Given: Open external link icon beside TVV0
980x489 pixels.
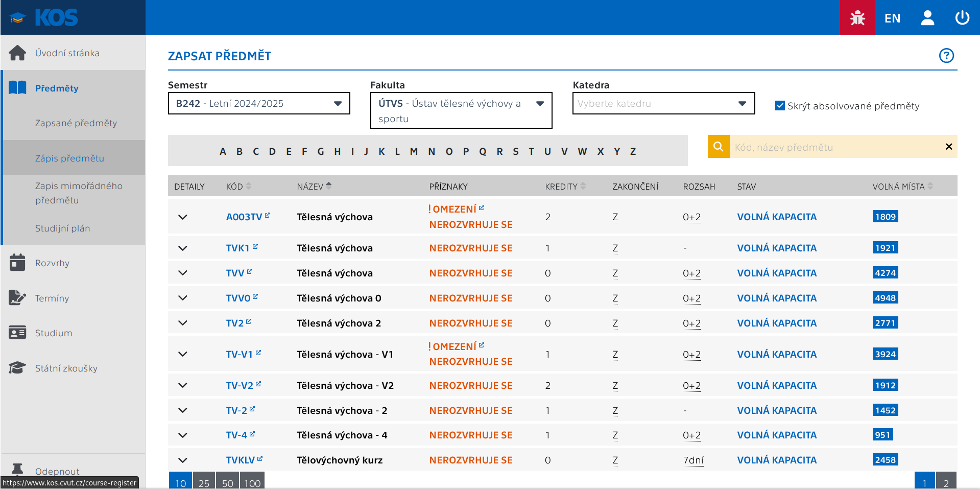Looking at the screenshot, I should click(x=255, y=296).
